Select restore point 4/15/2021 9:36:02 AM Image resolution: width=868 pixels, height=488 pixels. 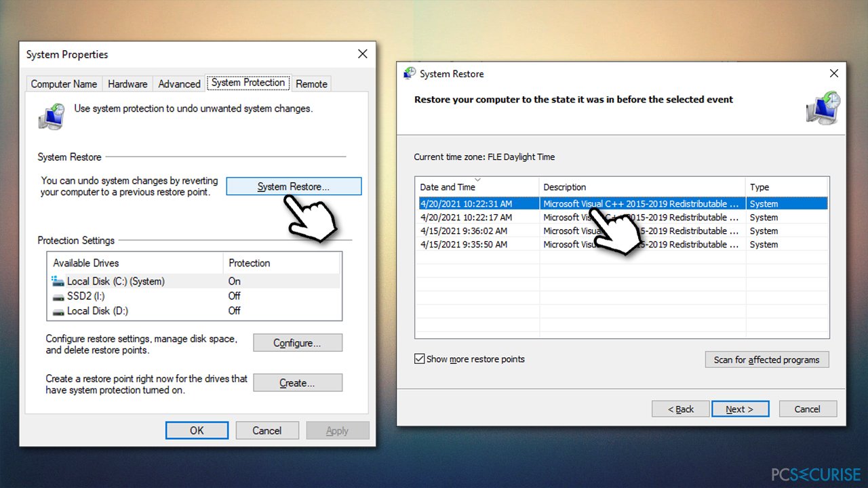(x=622, y=231)
